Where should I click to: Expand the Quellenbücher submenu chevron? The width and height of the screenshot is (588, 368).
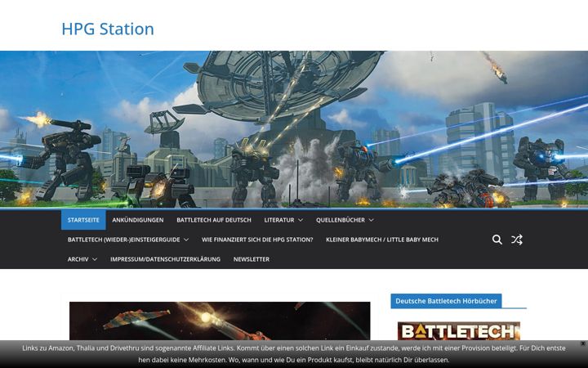point(371,220)
